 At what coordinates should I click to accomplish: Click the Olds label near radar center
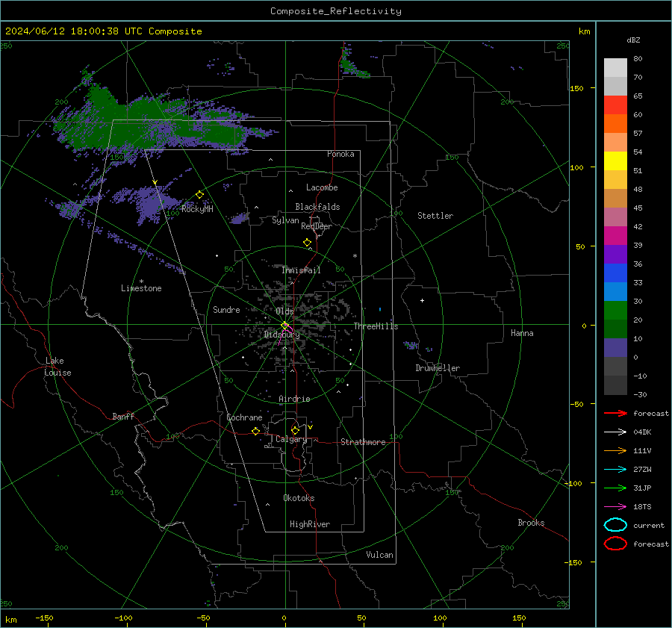[284, 311]
